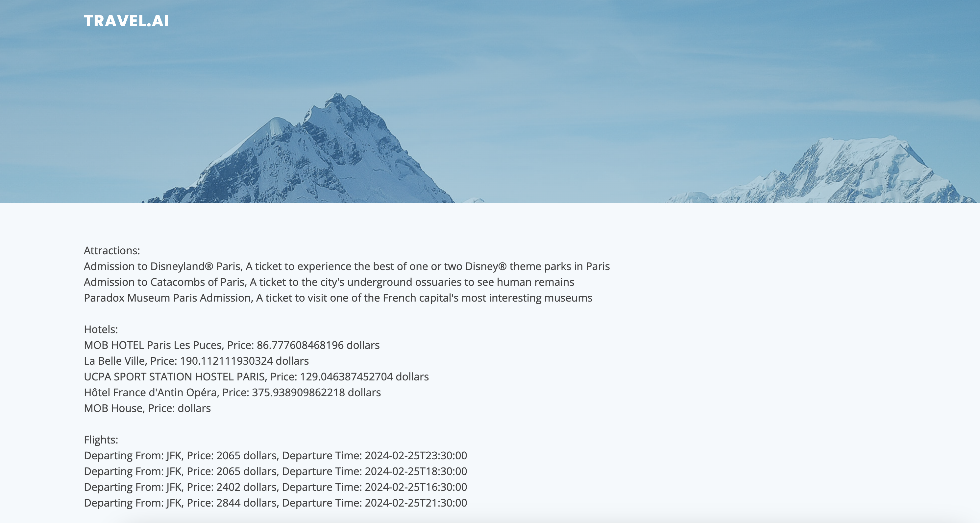The width and height of the screenshot is (980, 523).
Task: Click the Flights heading
Action: click(101, 440)
